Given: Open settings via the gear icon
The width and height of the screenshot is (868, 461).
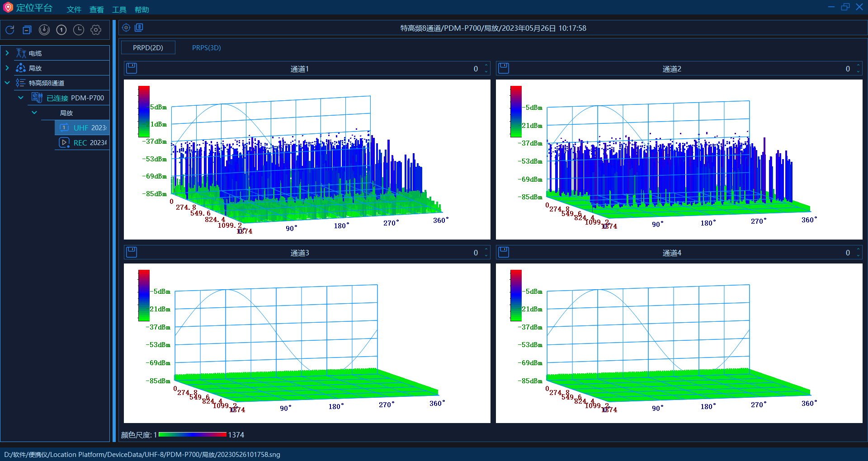Looking at the screenshot, I should click(96, 30).
